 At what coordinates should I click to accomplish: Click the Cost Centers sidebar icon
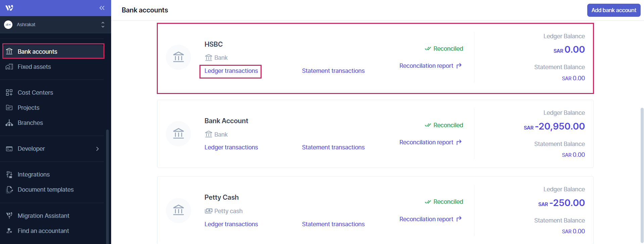click(x=9, y=93)
